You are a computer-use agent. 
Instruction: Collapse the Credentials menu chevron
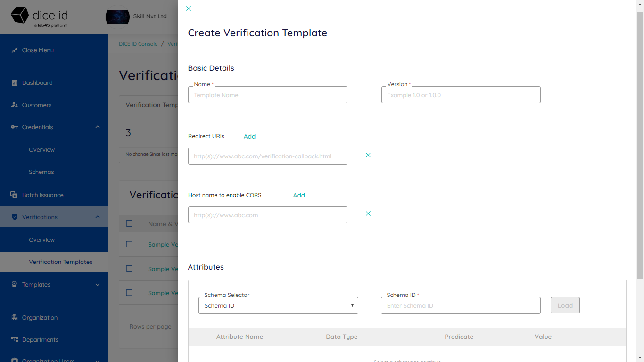[x=98, y=127]
